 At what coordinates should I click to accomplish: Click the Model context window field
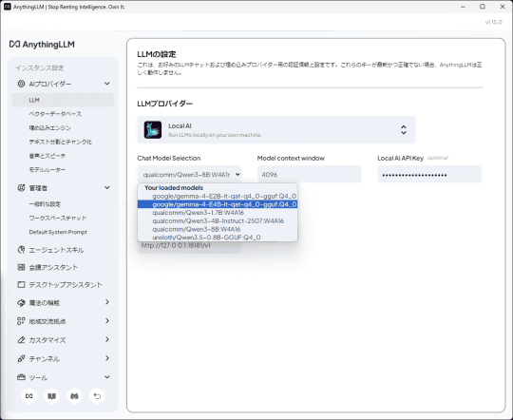[x=309, y=175]
